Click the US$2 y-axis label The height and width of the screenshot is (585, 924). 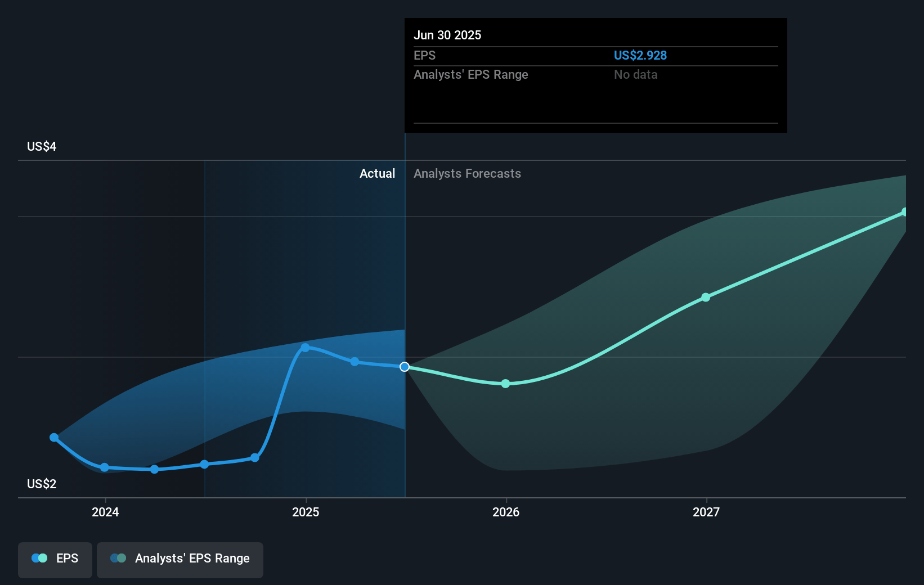[x=42, y=484]
